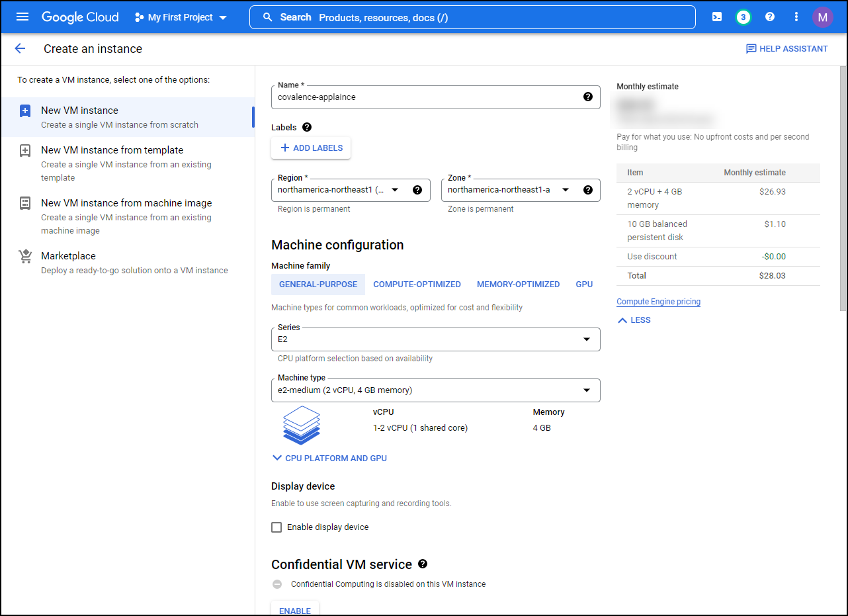Activate Cloud Shell terminal icon
The image size is (848, 616).
click(717, 17)
